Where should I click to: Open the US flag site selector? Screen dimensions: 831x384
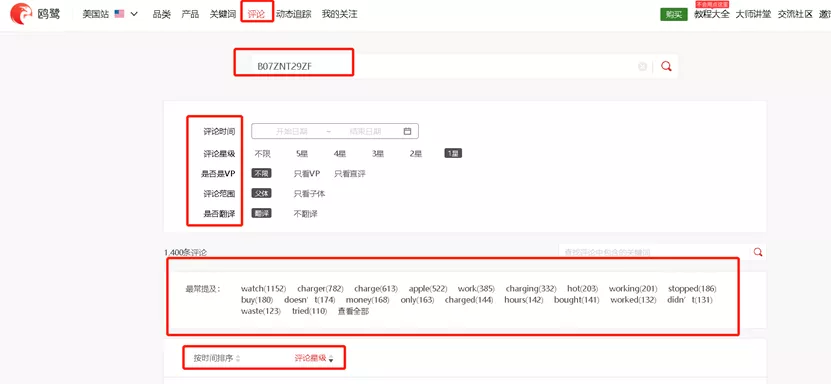[110, 14]
